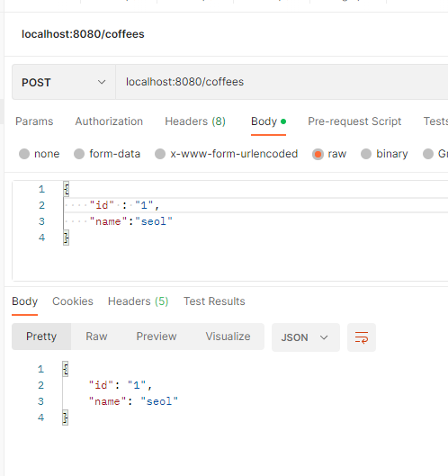448x476 pixels.
Task: Switch to Preview response view
Action: click(157, 337)
